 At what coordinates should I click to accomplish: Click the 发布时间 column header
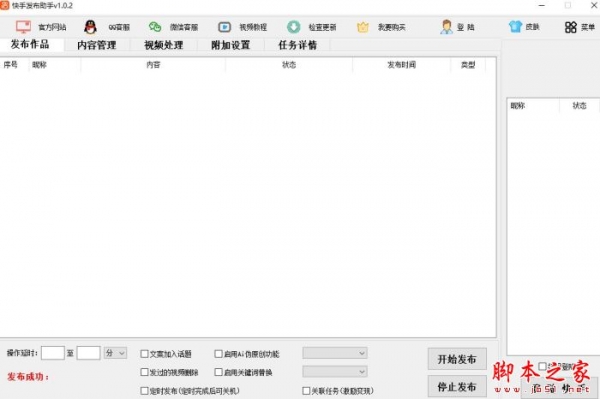pos(401,65)
